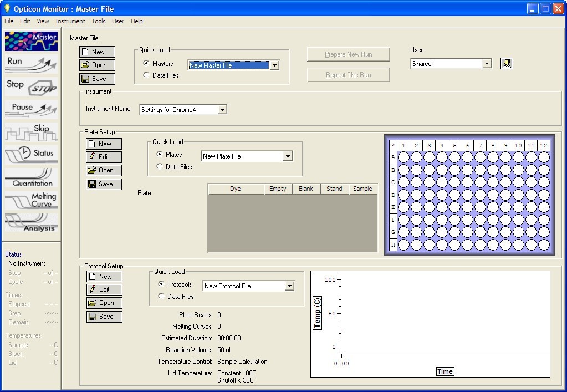Screen dimensions: 567x392
Task: Click Save in Plate Setup
Action: pos(104,184)
